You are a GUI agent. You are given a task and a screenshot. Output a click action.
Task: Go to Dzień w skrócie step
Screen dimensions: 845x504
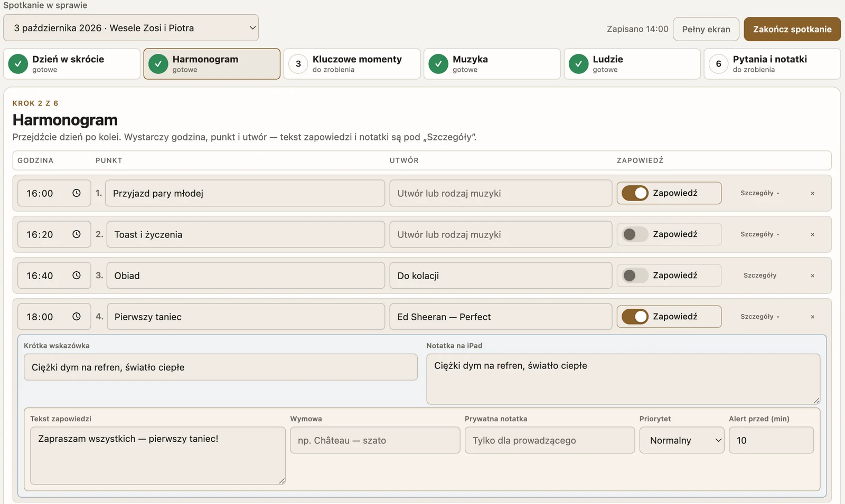(x=72, y=64)
